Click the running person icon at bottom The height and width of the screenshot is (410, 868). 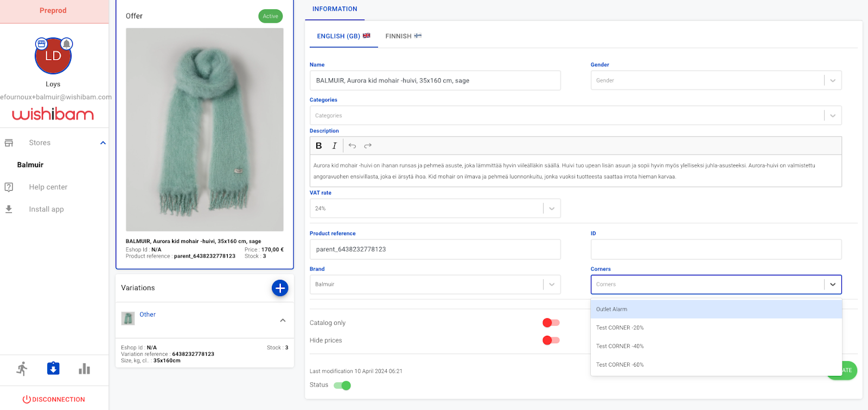click(22, 369)
